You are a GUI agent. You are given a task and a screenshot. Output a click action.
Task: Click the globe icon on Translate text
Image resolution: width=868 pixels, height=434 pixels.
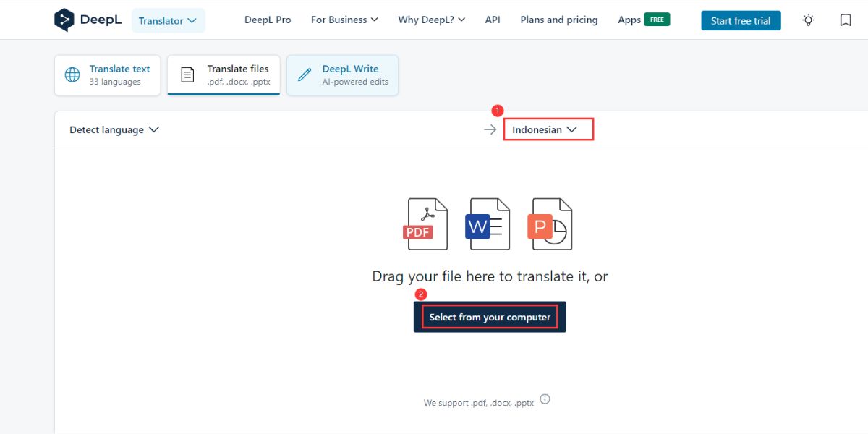pyautogui.click(x=72, y=75)
